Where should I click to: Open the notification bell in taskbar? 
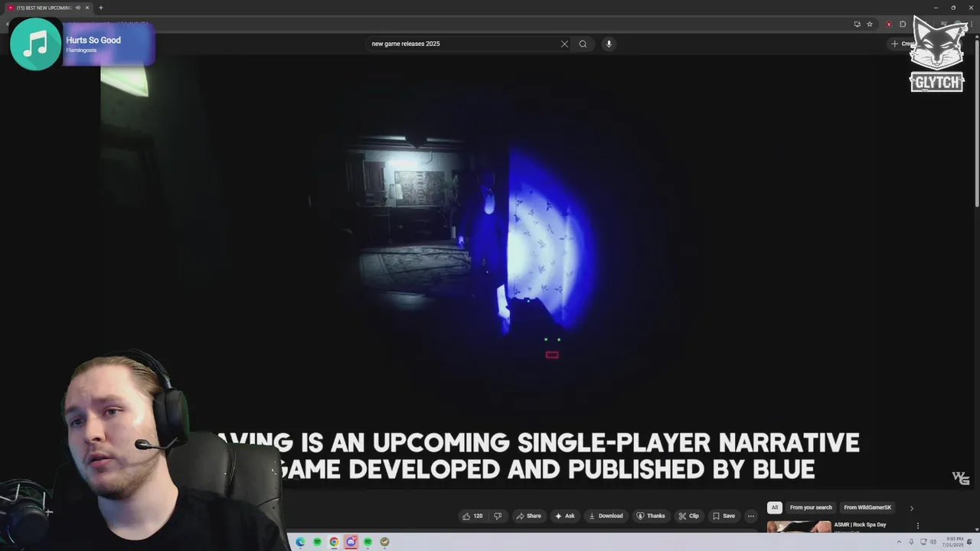[x=970, y=542]
